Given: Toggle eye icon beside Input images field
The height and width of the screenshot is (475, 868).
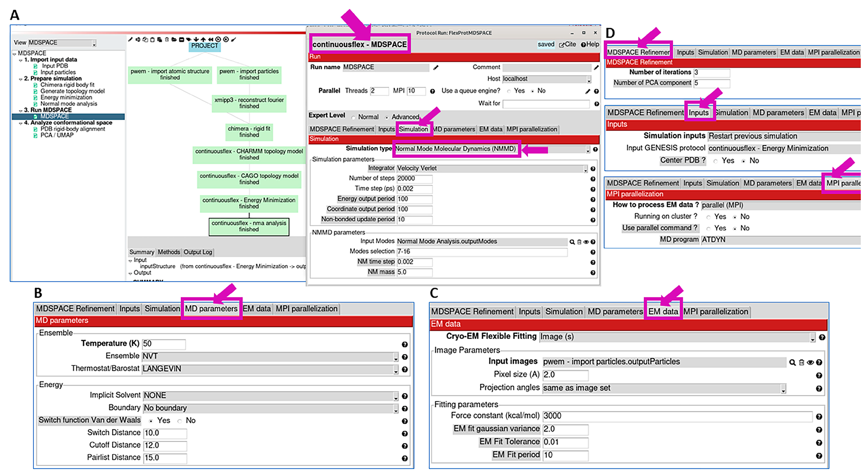Looking at the screenshot, I should 810,362.
